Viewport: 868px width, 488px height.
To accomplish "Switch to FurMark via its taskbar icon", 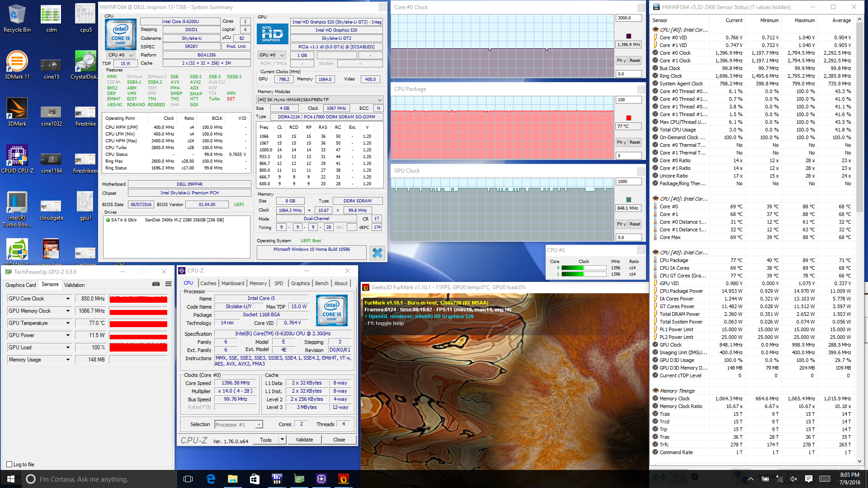I will (343, 479).
